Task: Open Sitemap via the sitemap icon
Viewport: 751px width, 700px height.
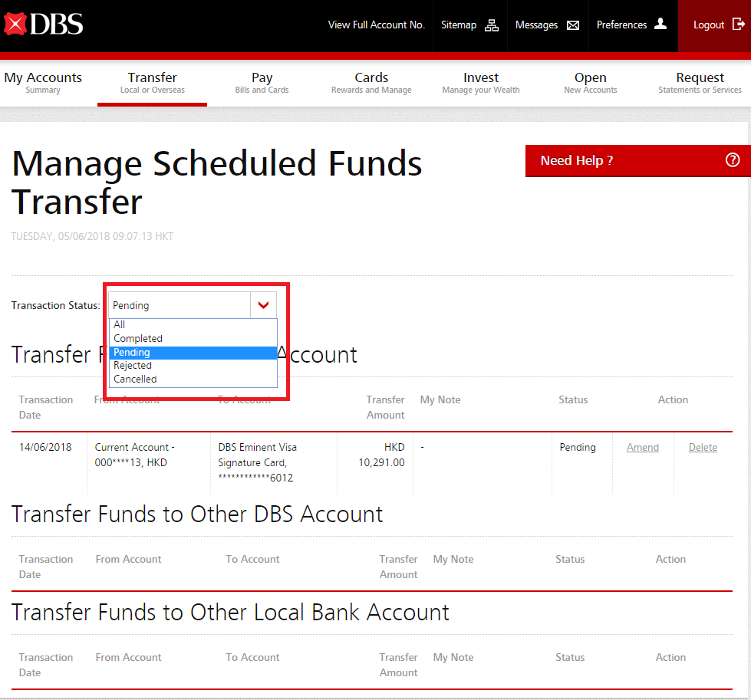Action: [492, 25]
